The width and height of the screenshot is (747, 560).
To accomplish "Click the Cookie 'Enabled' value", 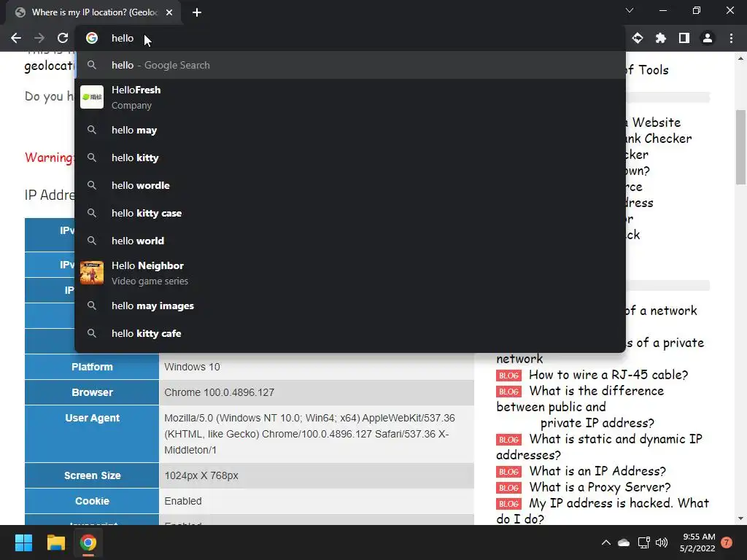I will 317,501.
